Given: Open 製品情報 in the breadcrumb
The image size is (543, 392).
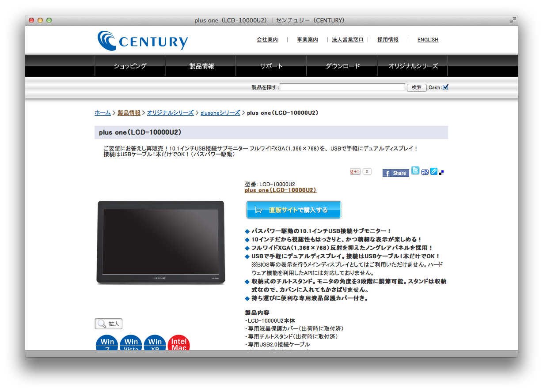Looking at the screenshot, I should click(129, 113).
